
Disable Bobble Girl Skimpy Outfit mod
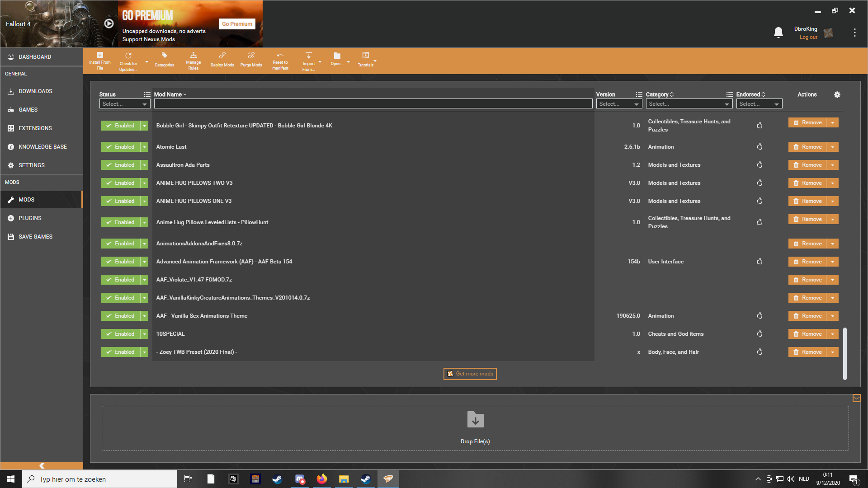[121, 126]
